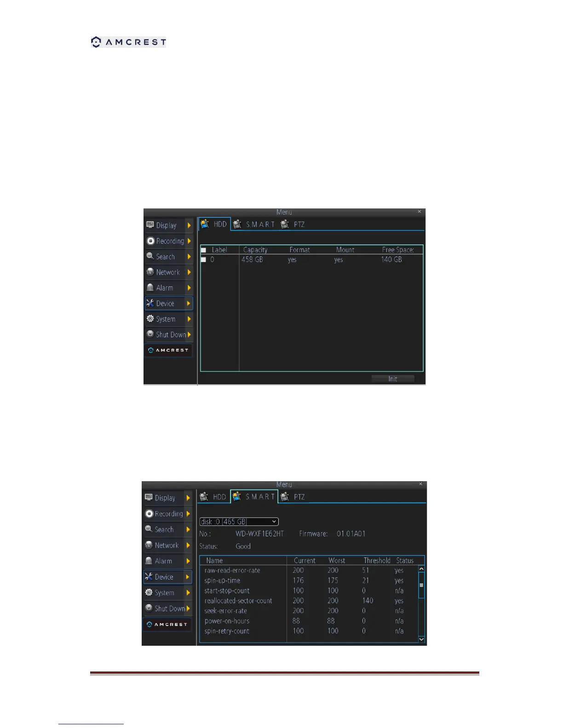
Task: Click the Shut Down power icon in the S.M.A.R.T-tab menu window
Action: 149,608
